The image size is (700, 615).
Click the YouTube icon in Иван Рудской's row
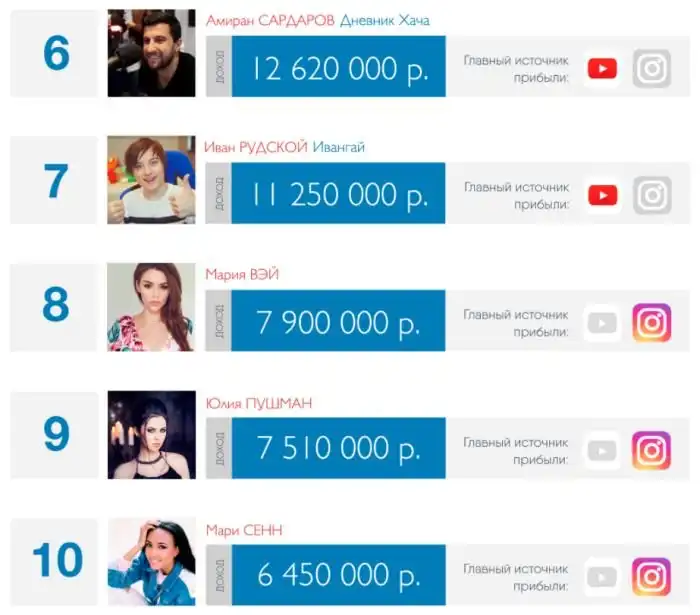point(602,195)
